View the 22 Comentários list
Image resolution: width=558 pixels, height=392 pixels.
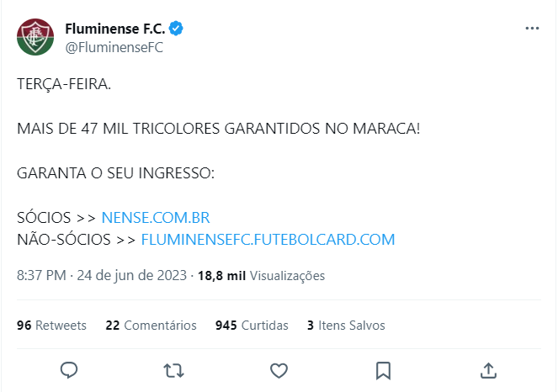click(x=151, y=326)
